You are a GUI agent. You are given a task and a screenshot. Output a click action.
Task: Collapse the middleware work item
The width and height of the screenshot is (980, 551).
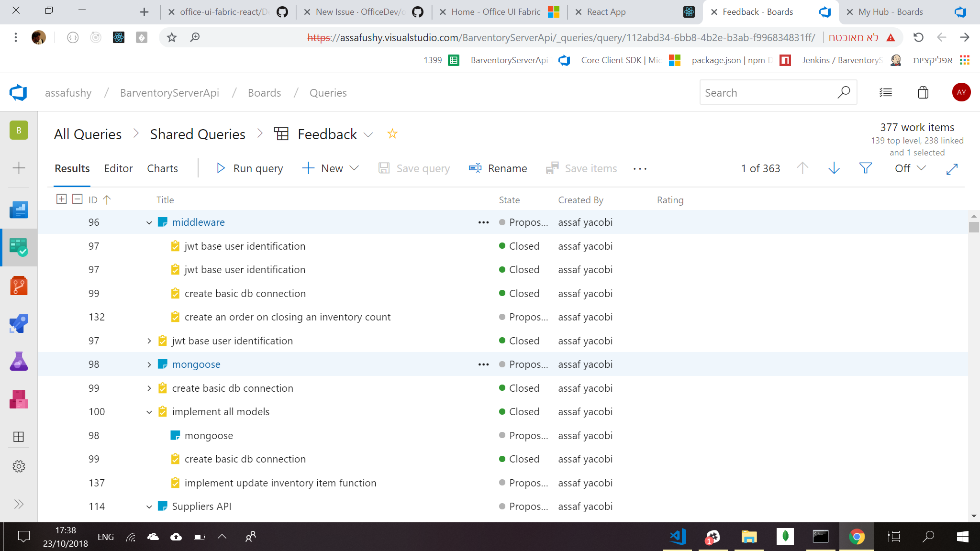[x=149, y=222]
